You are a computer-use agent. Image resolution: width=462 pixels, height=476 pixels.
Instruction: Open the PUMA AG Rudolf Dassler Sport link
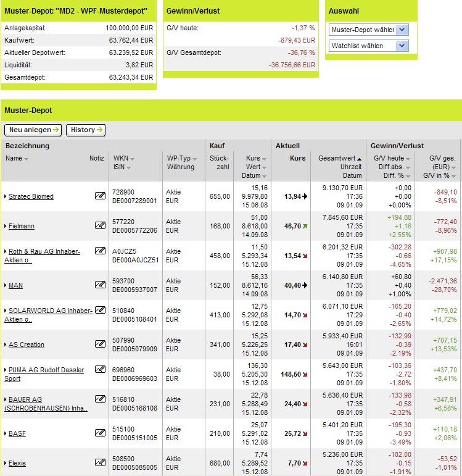pos(44,374)
